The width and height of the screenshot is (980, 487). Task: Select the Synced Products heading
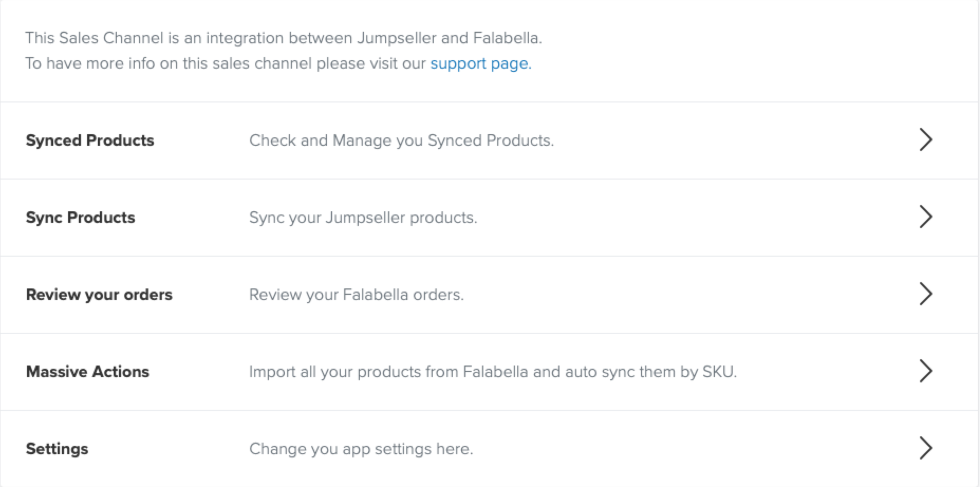[90, 141]
